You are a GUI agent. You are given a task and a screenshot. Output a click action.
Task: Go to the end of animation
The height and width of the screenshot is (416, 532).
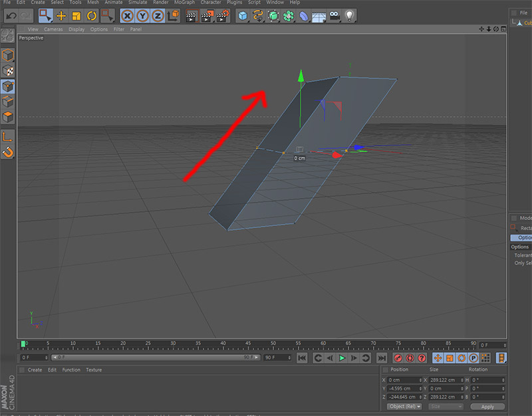click(382, 358)
